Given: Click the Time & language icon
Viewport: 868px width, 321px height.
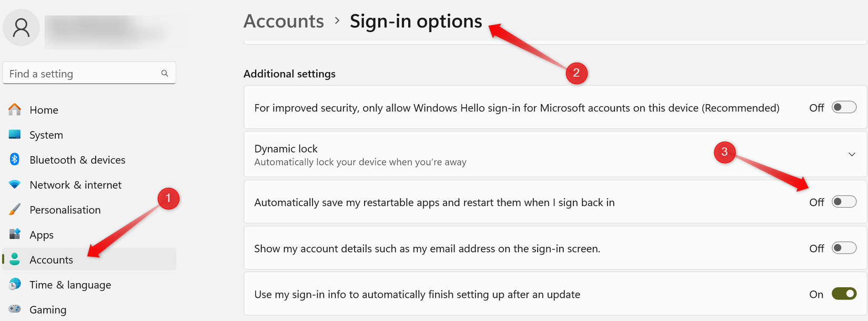Looking at the screenshot, I should click(x=15, y=285).
